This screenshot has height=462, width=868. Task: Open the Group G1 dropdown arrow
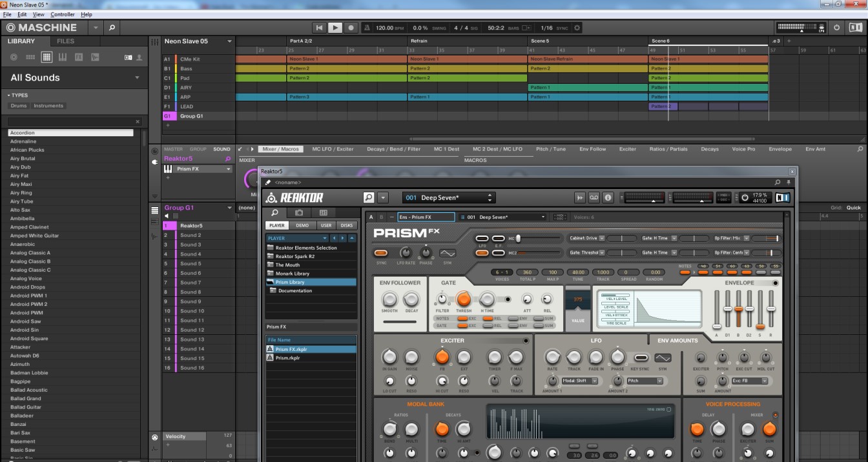pyautogui.click(x=229, y=208)
